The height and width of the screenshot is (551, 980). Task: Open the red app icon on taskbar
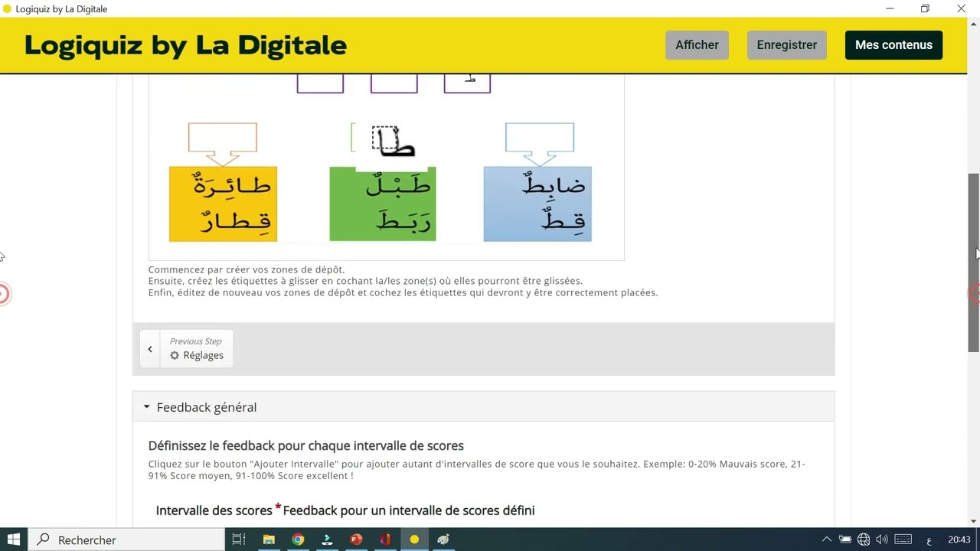(x=385, y=540)
